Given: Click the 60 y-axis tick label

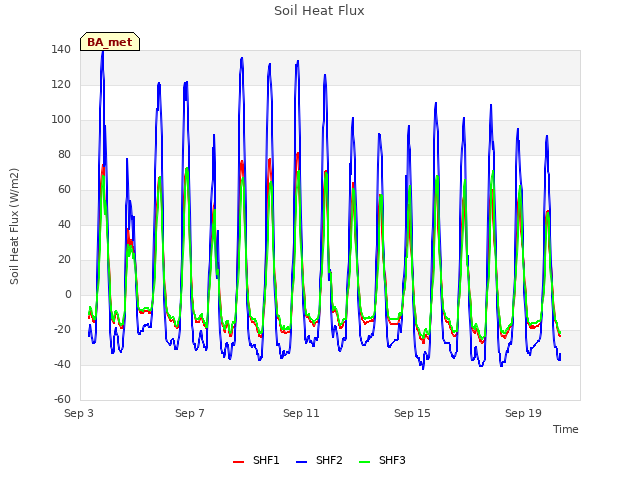Looking at the screenshot, I should pyautogui.click(x=64, y=190).
